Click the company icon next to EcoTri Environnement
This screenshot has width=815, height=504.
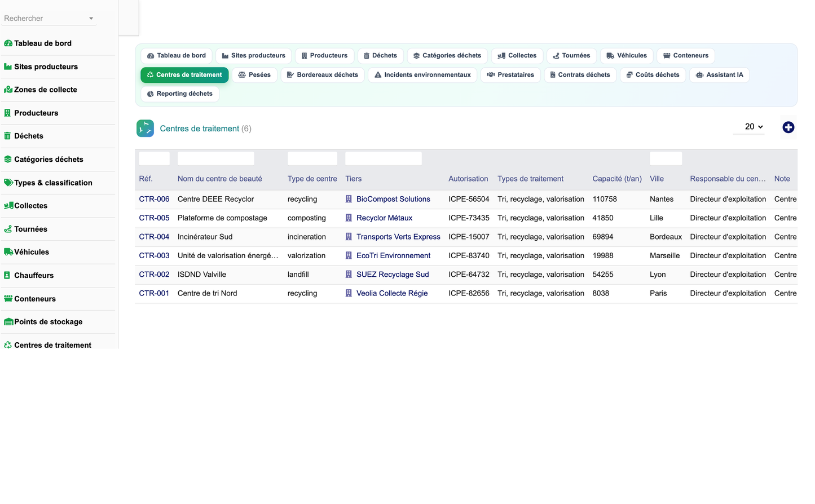[x=349, y=256]
